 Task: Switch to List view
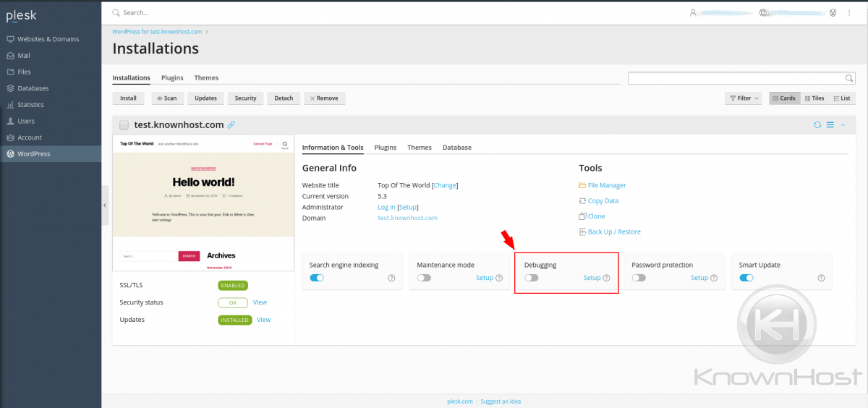[842, 98]
